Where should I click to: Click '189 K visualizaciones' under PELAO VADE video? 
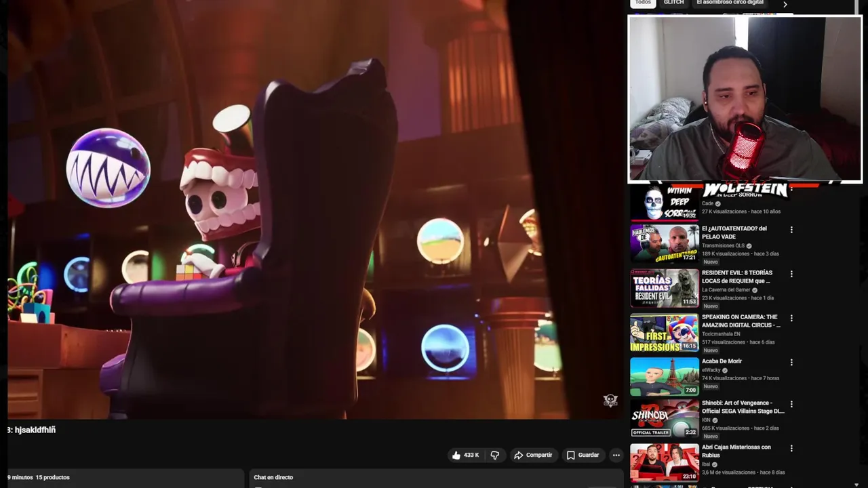[x=726, y=253]
